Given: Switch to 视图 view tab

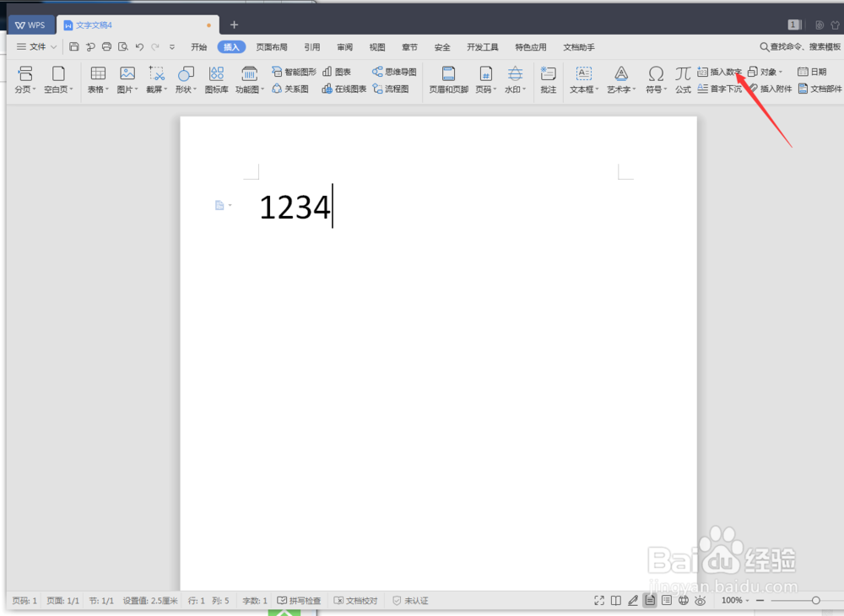Looking at the screenshot, I should [x=376, y=47].
